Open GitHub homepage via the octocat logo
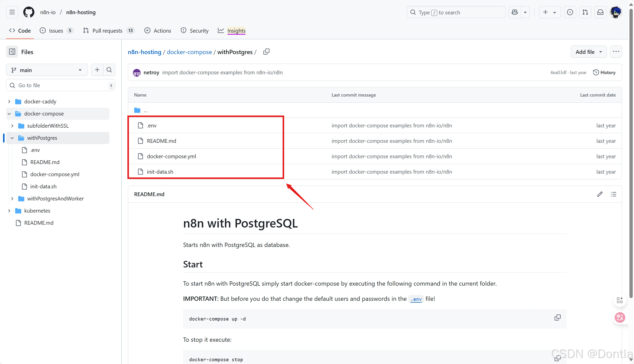The width and height of the screenshot is (634, 364). [29, 12]
